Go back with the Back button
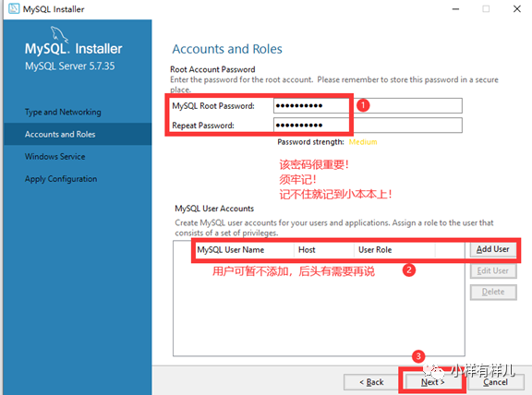Image resolution: width=532 pixels, height=395 pixels. pyautogui.click(x=371, y=382)
